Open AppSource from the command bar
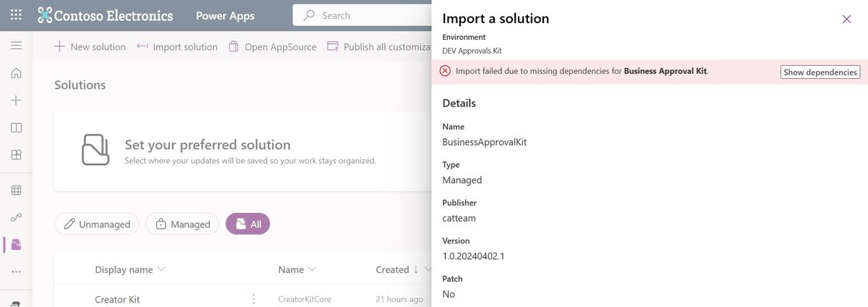Image resolution: width=868 pixels, height=307 pixels. 273,46
